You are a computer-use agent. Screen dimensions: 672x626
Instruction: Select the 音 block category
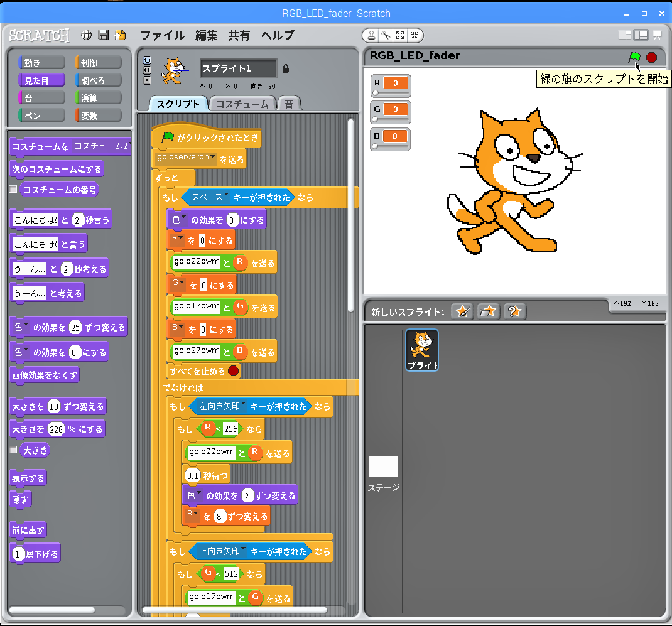[x=41, y=98]
